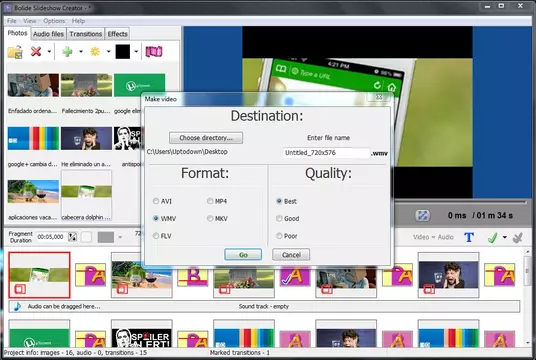Select the MP4 format option
Image resolution: width=536 pixels, height=360 pixels.
(x=210, y=201)
